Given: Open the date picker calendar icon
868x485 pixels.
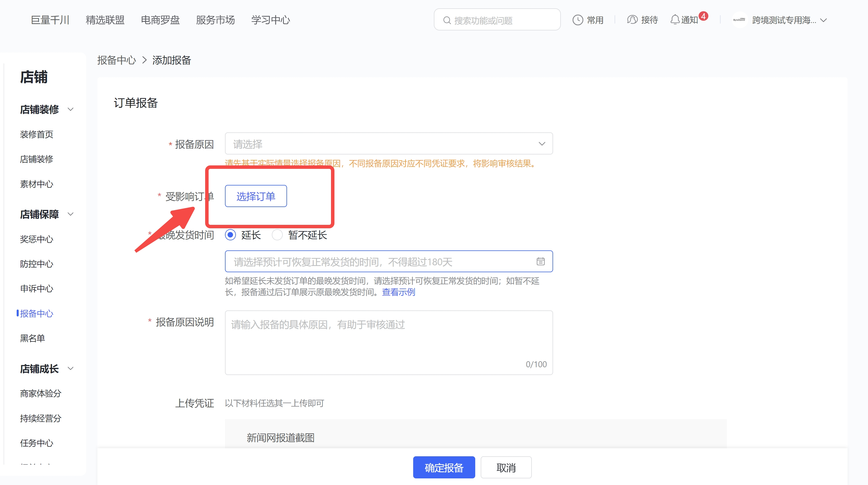Looking at the screenshot, I should click(x=540, y=261).
